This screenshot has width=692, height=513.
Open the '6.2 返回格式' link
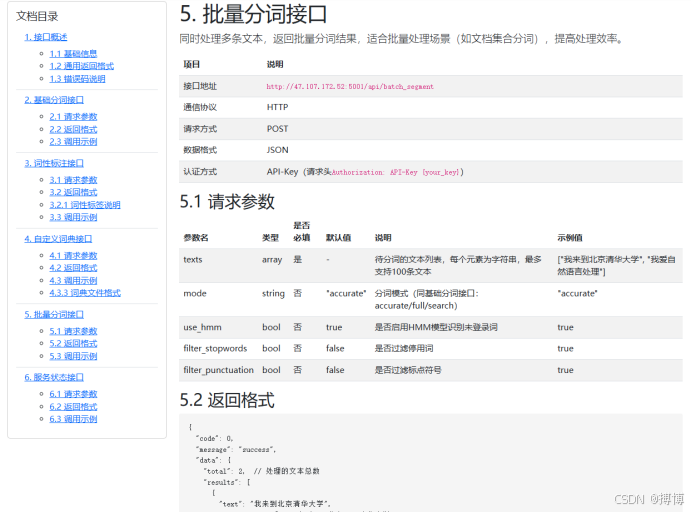pos(73,407)
